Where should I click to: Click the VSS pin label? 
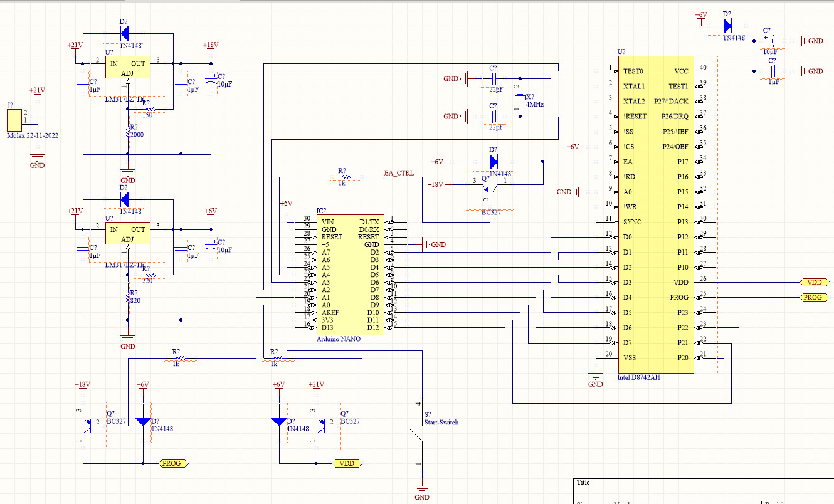pyautogui.click(x=630, y=357)
